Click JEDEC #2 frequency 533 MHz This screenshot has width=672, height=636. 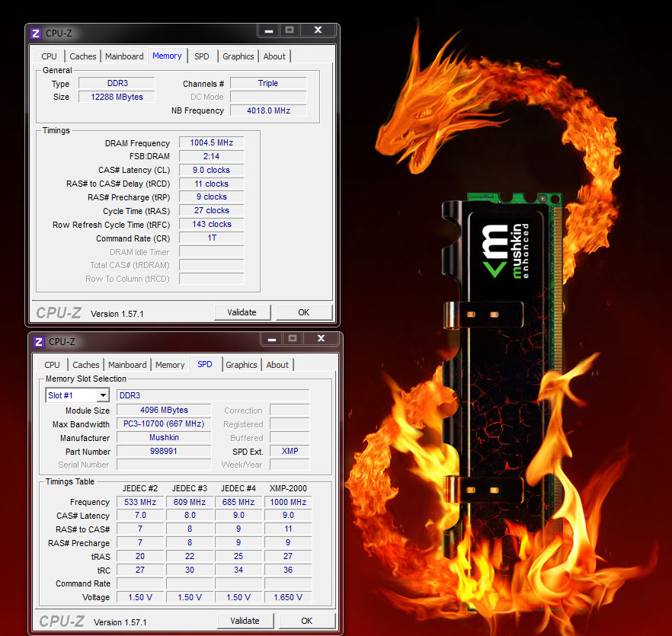pyautogui.click(x=140, y=502)
